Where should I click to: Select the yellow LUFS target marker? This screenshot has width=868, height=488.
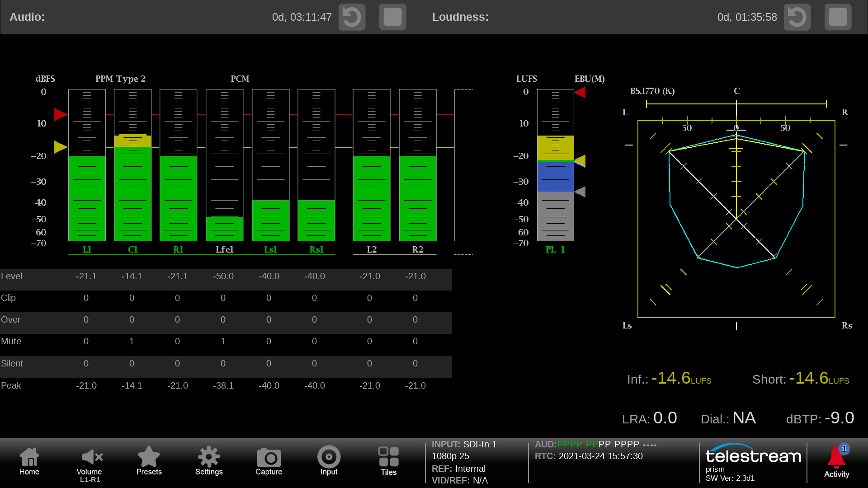tap(580, 160)
